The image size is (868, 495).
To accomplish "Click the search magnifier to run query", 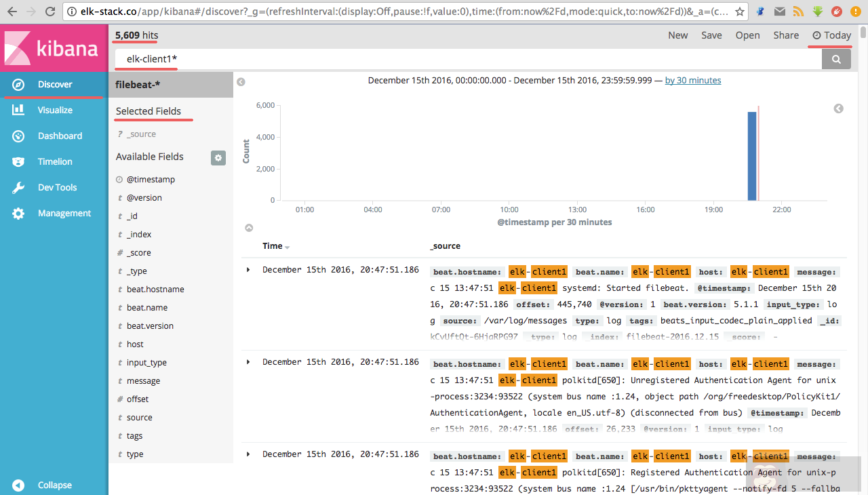I will point(835,58).
